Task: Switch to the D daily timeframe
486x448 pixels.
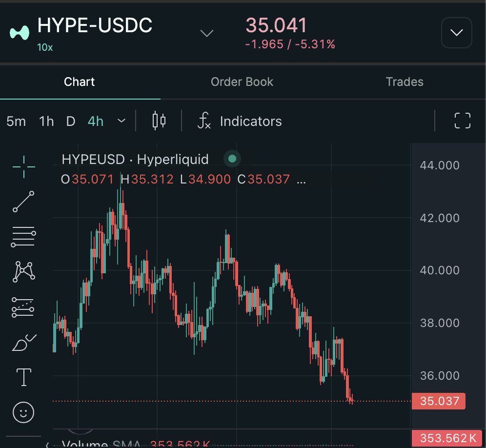Action: (71, 121)
